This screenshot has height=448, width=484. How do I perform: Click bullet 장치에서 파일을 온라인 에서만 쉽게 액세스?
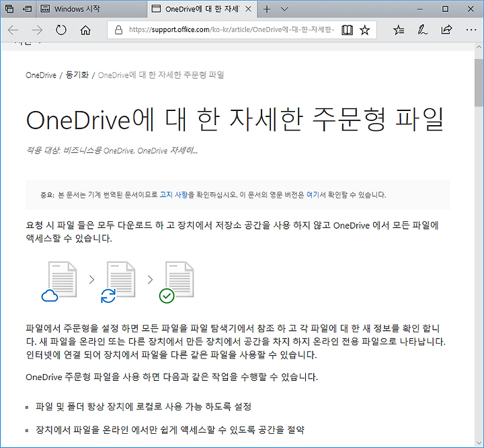[x=170, y=430]
